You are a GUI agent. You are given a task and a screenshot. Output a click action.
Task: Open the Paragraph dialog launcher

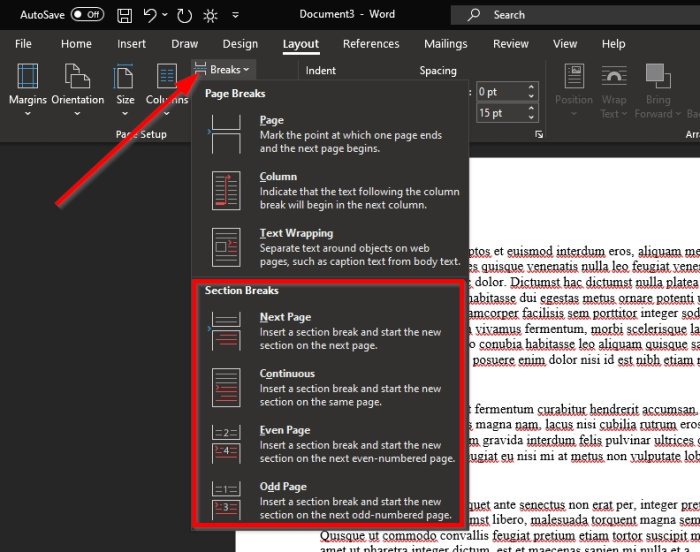click(x=539, y=134)
